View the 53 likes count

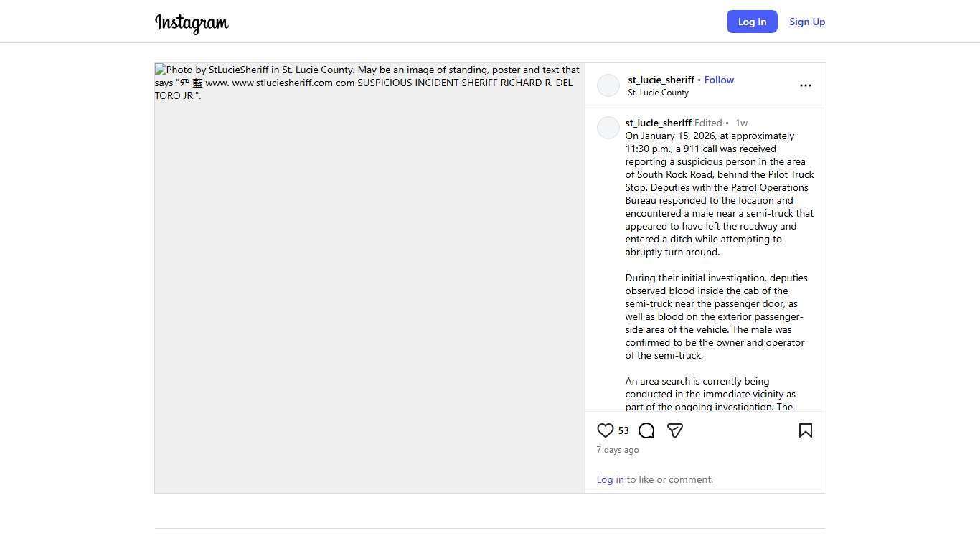tap(623, 430)
